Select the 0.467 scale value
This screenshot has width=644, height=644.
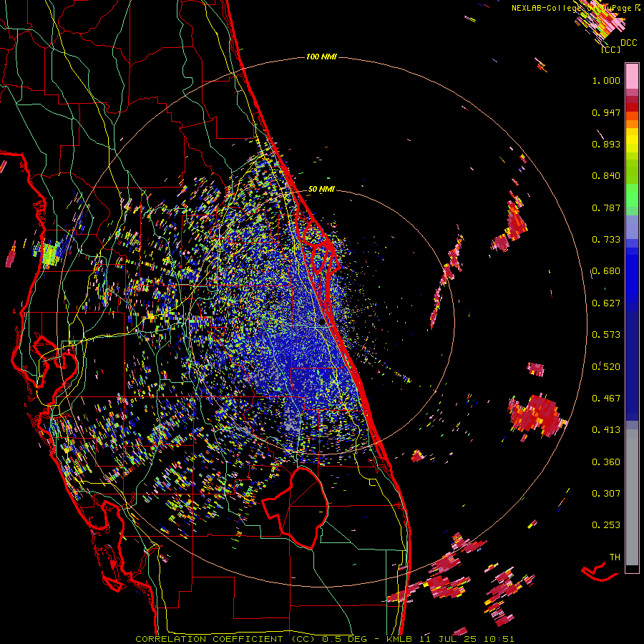[606, 399]
